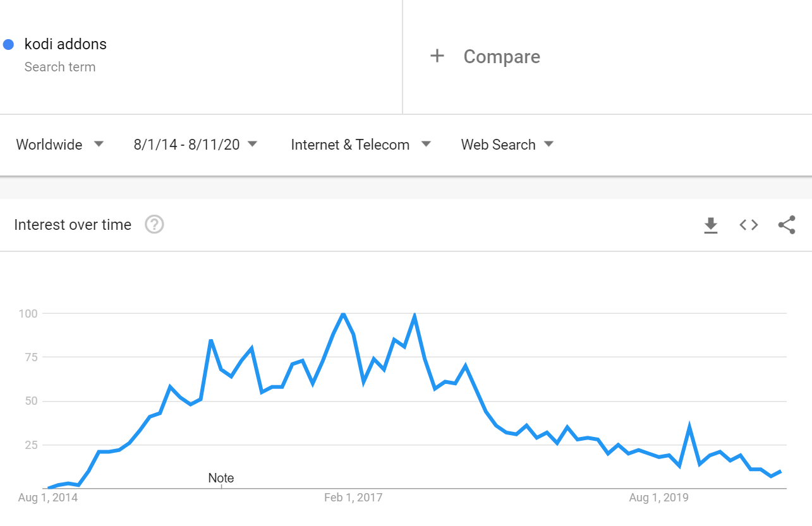Click the Feb 1, 2017 axis label

(x=353, y=498)
